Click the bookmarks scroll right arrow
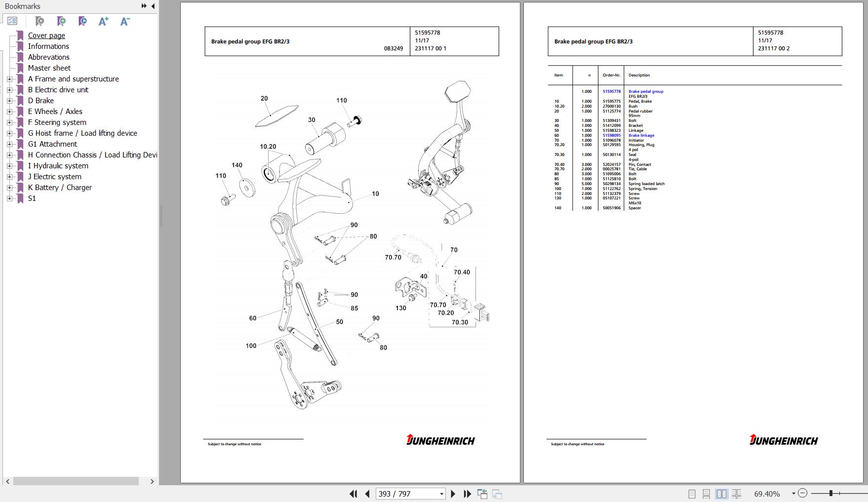The width and height of the screenshot is (868, 502). (x=152, y=481)
